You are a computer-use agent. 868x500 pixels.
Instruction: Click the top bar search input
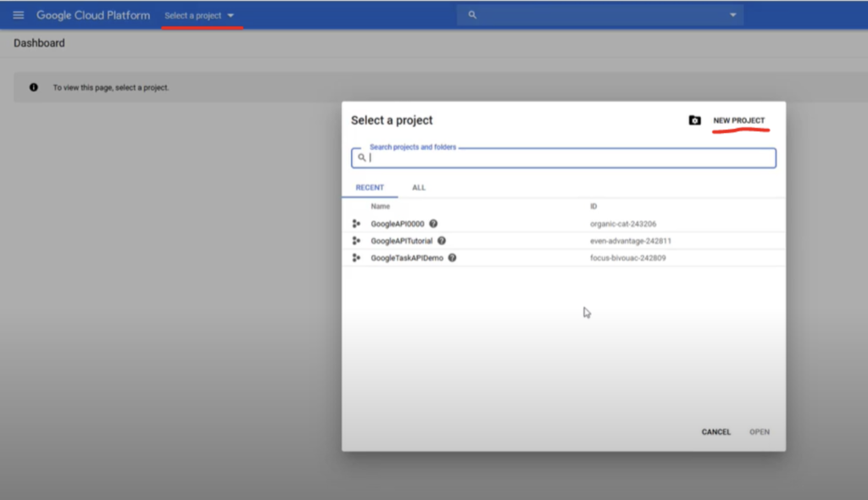point(599,15)
